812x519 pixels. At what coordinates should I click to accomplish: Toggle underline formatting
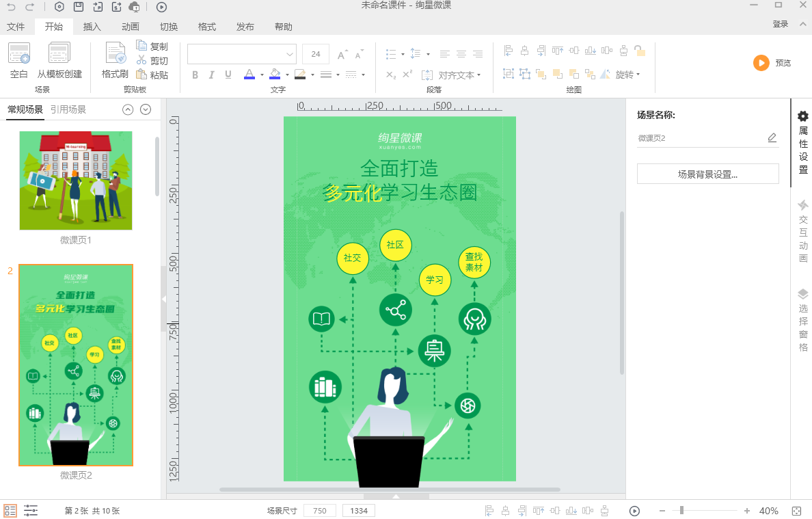[228, 75]
